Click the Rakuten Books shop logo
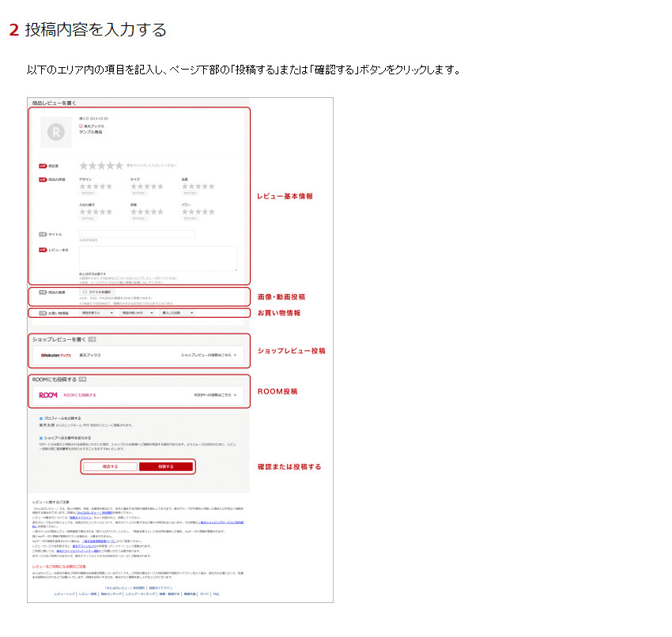The height and width of the screenshot is (637, 672). [55, 356]
